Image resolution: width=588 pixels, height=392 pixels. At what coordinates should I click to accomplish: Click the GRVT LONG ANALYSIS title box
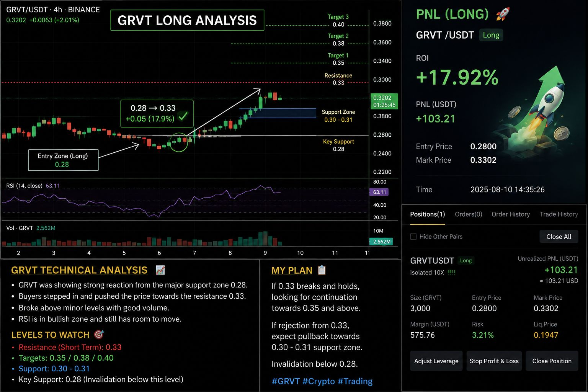click(187, 20)
